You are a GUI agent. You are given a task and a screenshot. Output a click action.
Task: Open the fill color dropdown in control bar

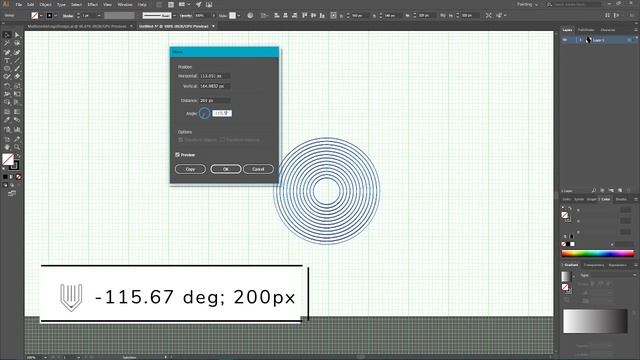click(x=41, y=16)
